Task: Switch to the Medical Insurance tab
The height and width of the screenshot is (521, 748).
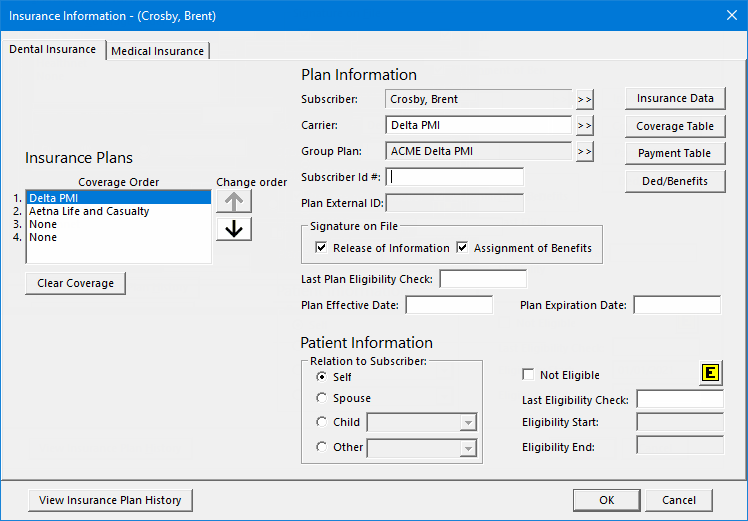Action: click(x=157, y=51)
